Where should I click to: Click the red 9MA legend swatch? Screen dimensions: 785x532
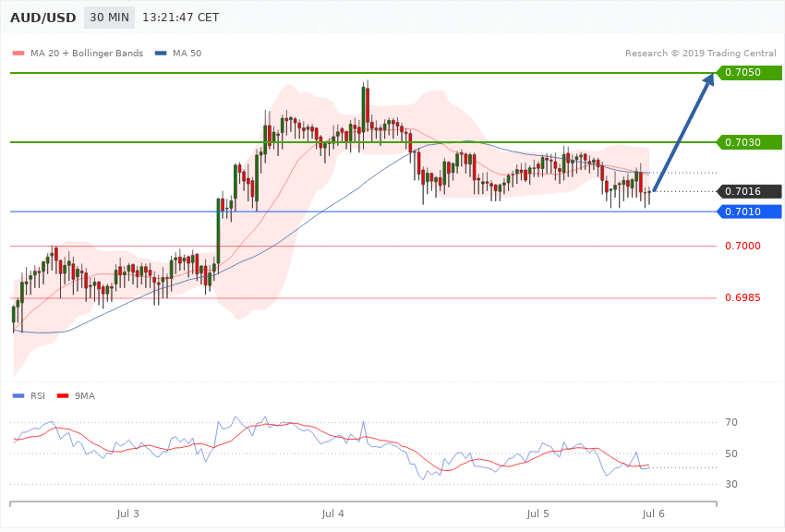(x=63, y=396)
